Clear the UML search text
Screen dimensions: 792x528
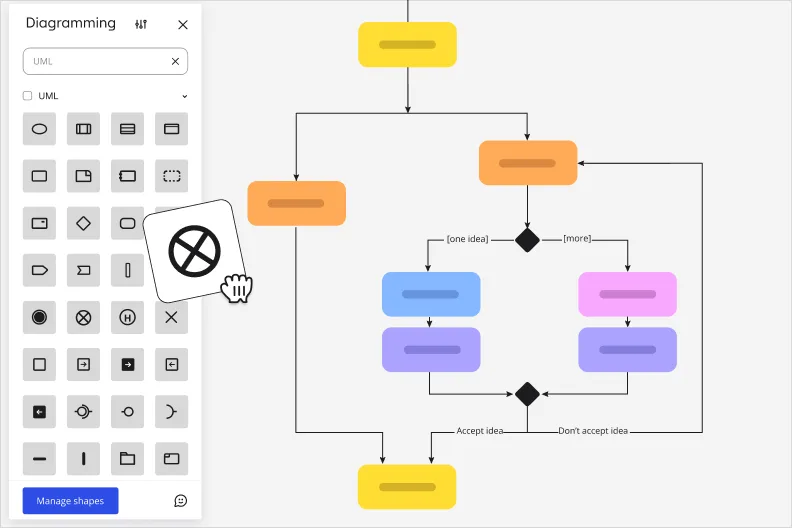(x=175, y=61)
